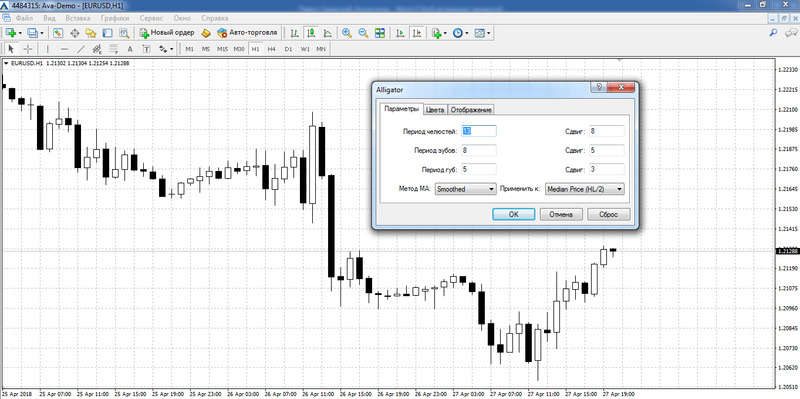Viewport: 800px width, 399px height.
Task: Open the Отображение tab
Action: (x=471, y=110)
